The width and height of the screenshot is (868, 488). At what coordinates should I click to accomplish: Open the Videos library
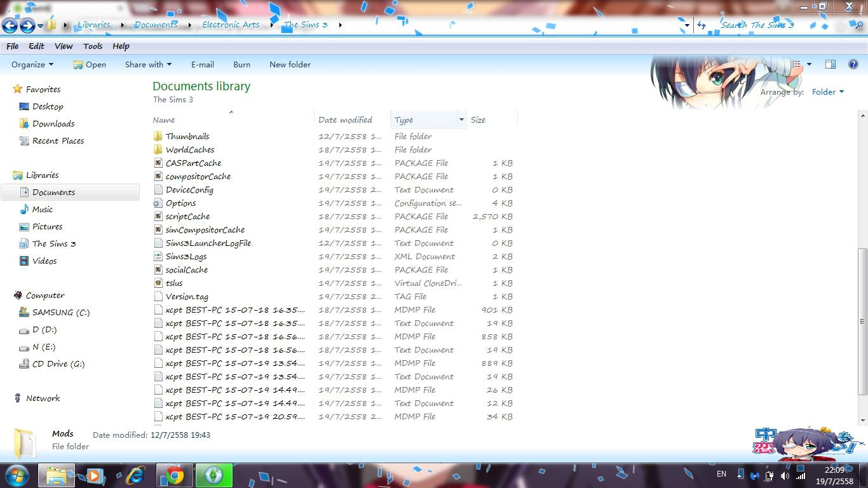click(44, 261)
